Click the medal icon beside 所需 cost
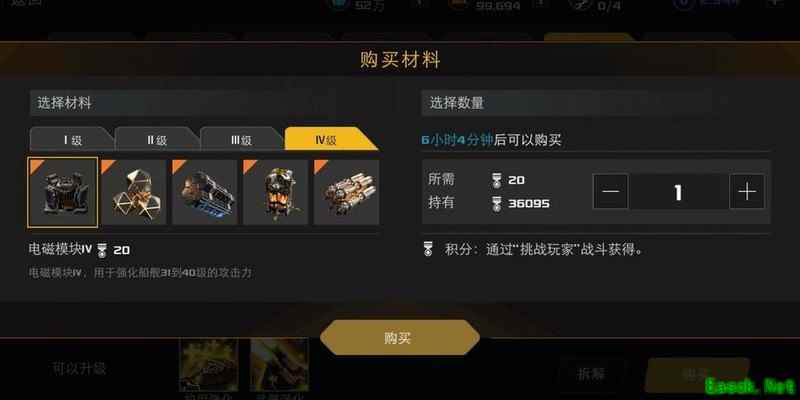The image size is (800, 400). tap(496, 181)
